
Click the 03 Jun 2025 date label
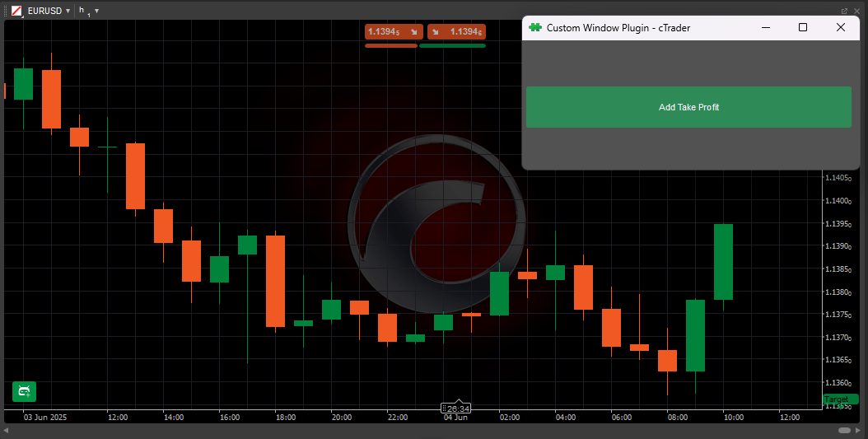tap(44, 418)
